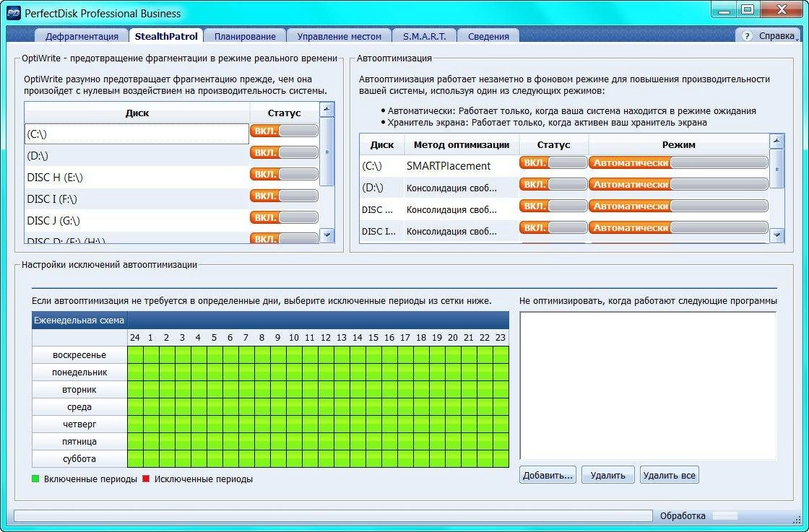The image size is (809, 532).
Task: Click the PerfectDisk app icon in title bar
Action: point(14,13)
